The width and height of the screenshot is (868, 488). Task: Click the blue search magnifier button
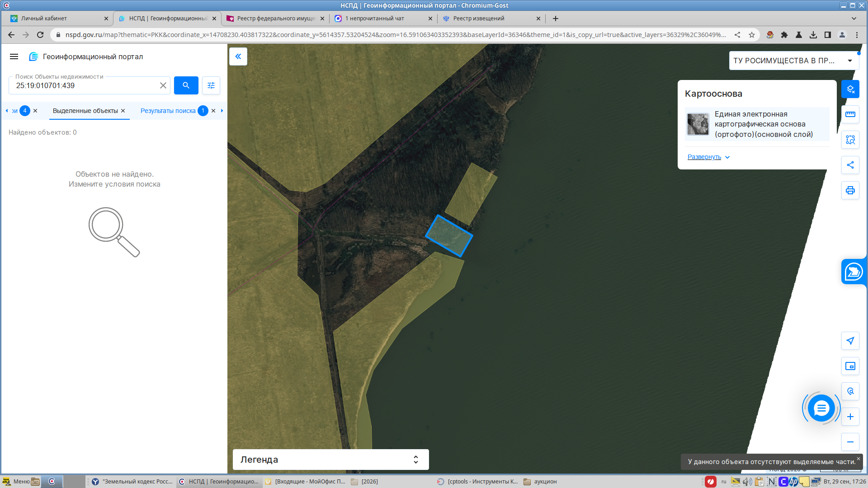point(186,85)
